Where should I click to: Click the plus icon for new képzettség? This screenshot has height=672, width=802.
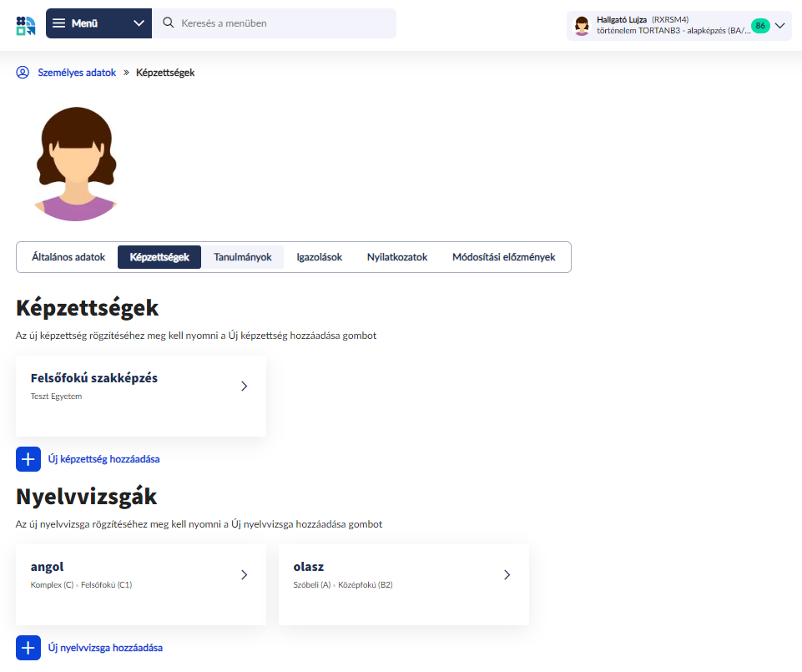click(x=28, y=459)
